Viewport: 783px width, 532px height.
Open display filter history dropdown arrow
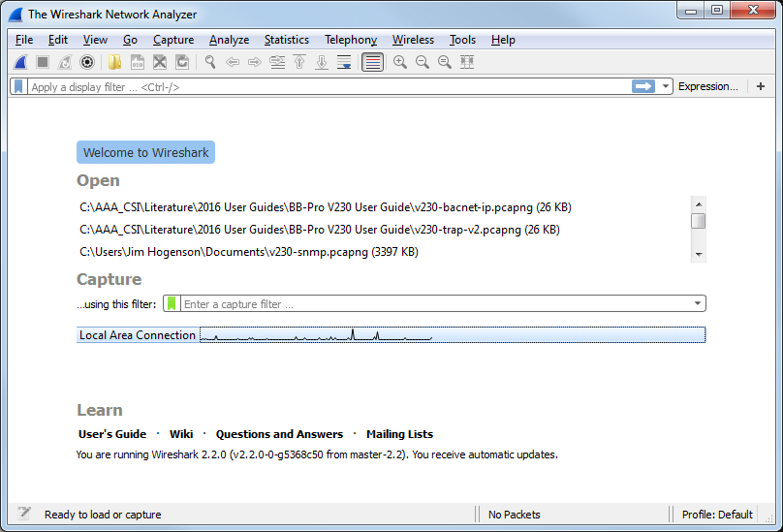(x=665, y=86)
